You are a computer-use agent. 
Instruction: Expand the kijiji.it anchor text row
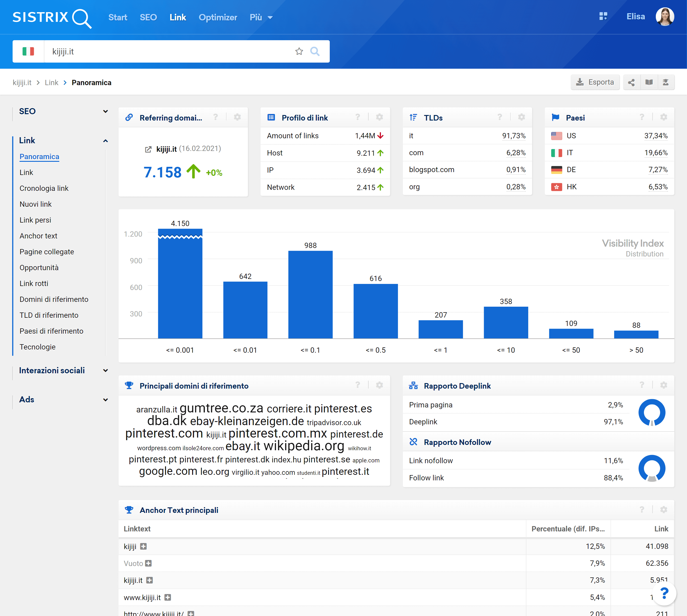coord(150,580)
